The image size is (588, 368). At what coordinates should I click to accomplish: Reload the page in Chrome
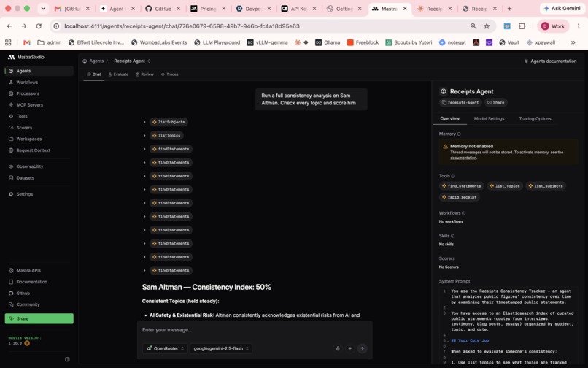pos(39,26)
